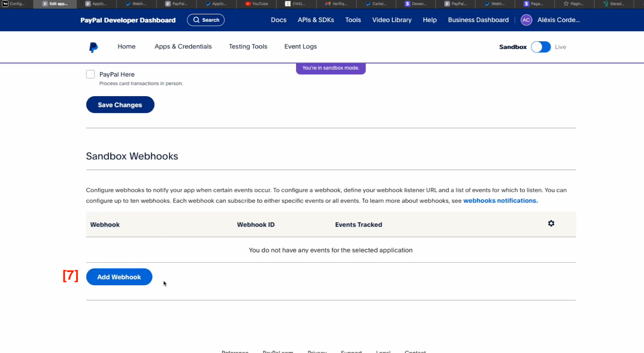Click the magnifier Search button
The height and width of the screenshot is (353, 644).
pos(206,20)
